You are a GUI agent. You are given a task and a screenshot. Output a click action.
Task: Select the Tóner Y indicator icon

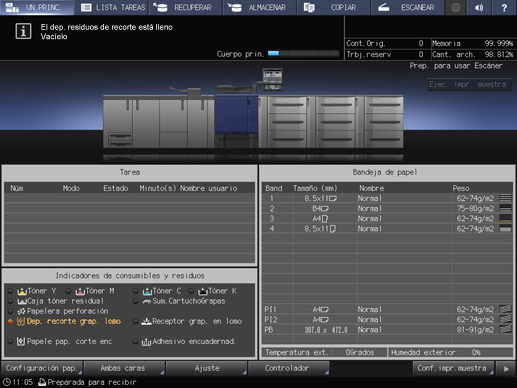click(22, 291)
